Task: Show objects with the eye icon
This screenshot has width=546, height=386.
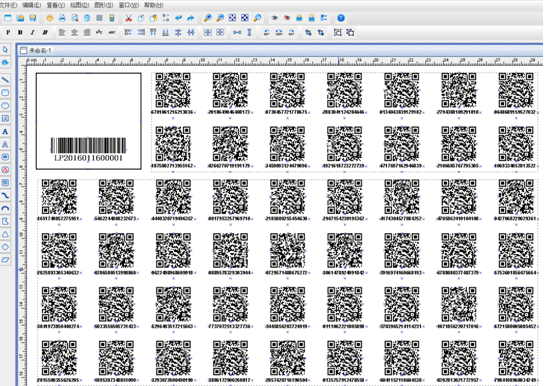Action: tap(274, 18)
